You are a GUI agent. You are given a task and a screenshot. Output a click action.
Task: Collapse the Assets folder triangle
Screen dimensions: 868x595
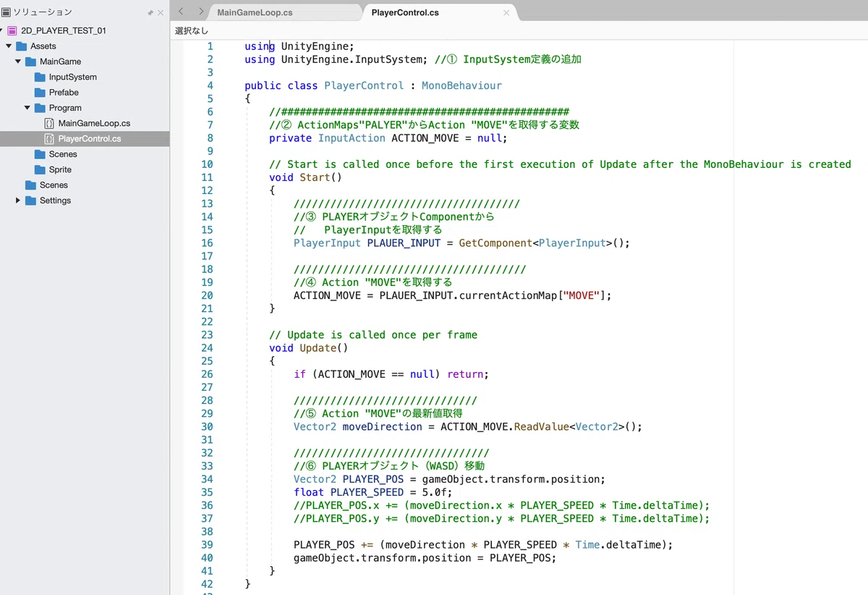point(9,46)
